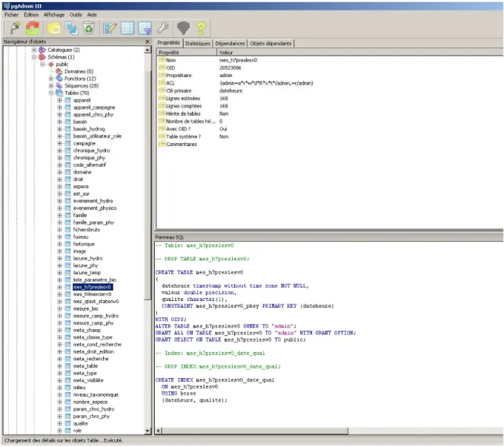This screenshot has width=504, height=447.
Task: Click the maintenance wrench icon
Action: [x=162, y=28]
